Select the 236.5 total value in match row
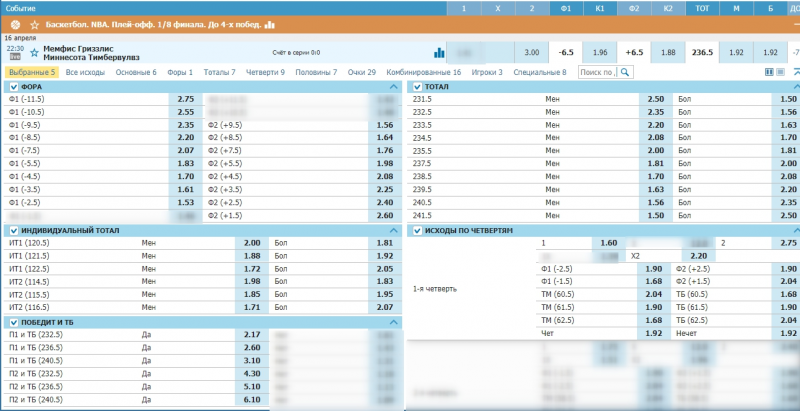800x411 pixels. click(703, 52)
